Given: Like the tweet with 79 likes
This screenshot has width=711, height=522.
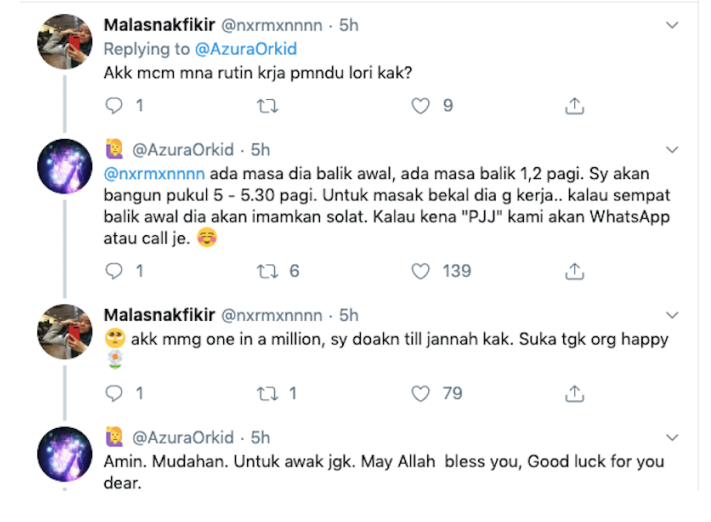Looking at the screenshot, I should 421,393.
